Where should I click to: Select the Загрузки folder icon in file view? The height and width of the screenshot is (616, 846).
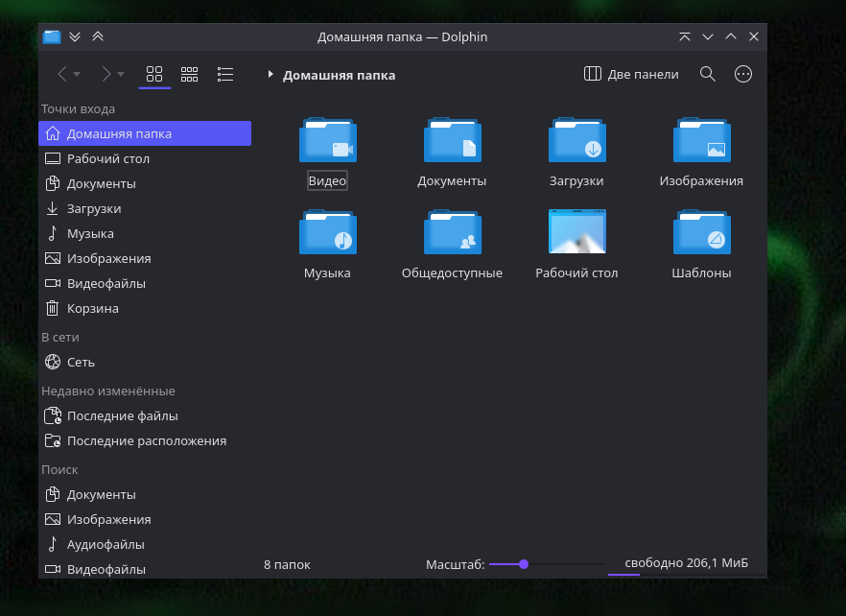(x=576, y=140)
